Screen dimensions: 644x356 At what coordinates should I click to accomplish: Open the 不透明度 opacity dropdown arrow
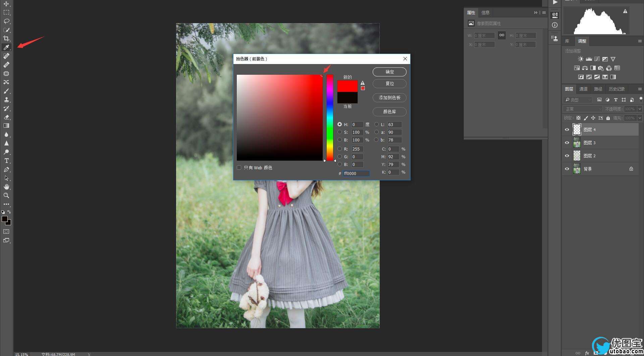click(640, 109)
